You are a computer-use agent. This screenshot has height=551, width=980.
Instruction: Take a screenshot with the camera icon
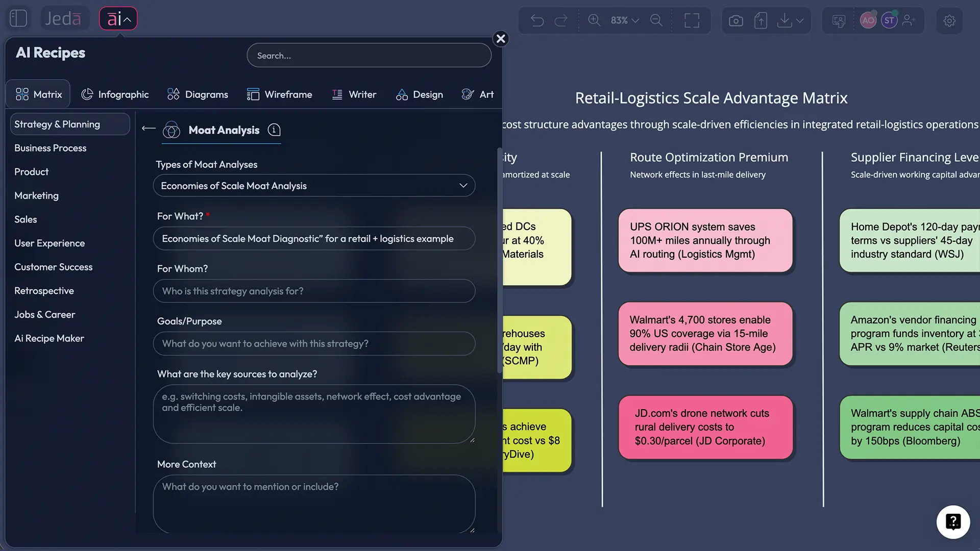coord(736,20)
